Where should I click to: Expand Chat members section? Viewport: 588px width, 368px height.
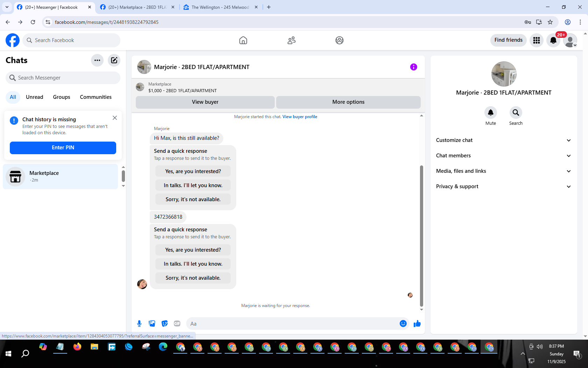[504, 156]
